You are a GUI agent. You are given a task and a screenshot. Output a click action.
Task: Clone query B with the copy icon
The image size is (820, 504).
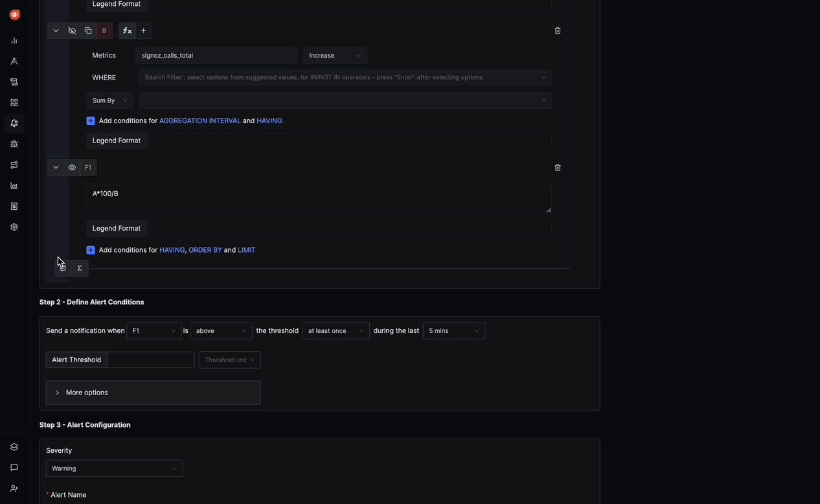[88, 30]
